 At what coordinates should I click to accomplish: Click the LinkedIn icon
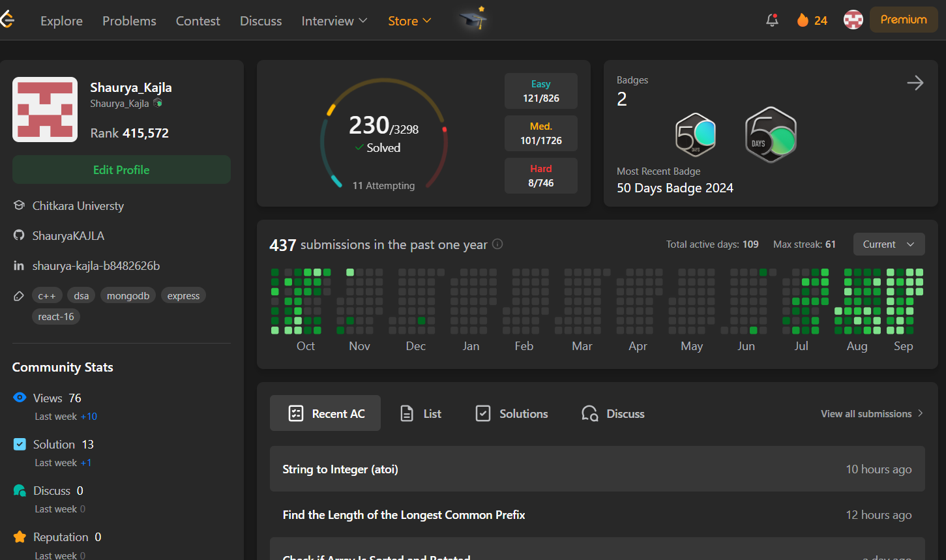click(19, 265)
